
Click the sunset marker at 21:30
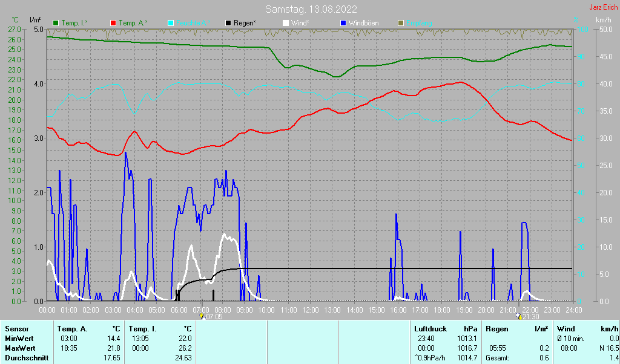(518, 316)
